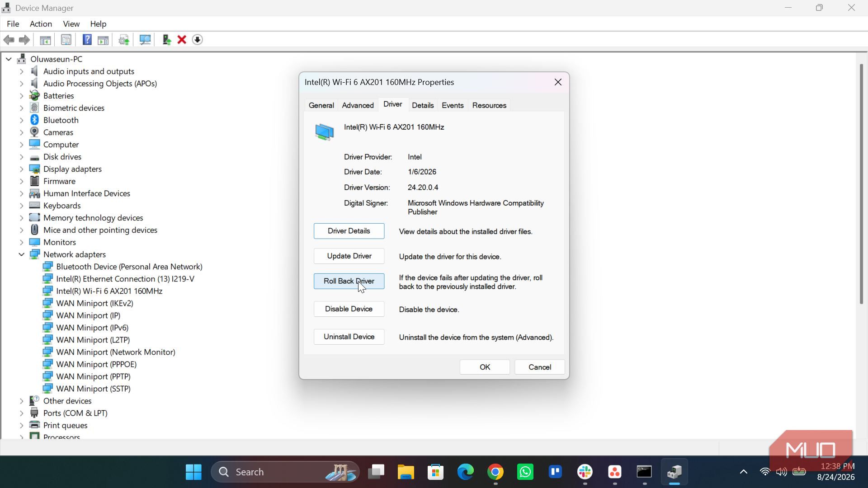The width and height of the screenshot is (868, 488).
Task: Expand Human Interface Devices category
Action: click(x=21, y=193)
